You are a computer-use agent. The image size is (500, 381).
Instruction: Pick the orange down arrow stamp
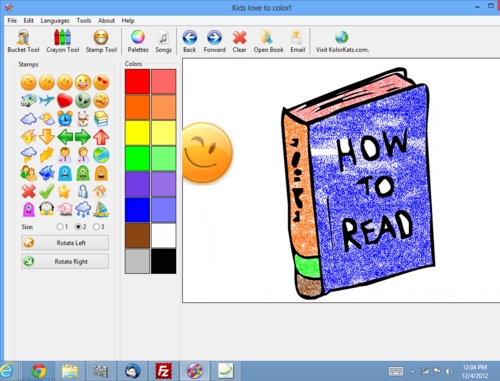(47, 137)
